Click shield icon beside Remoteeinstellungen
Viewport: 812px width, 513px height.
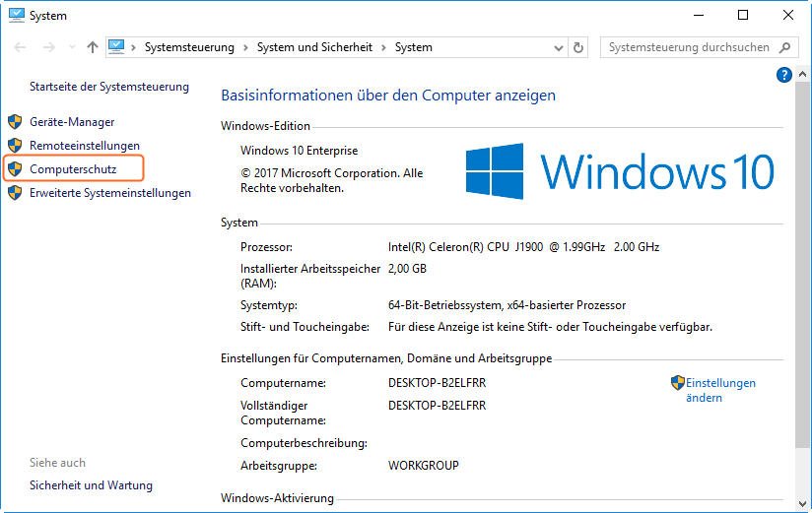(15, 146)
